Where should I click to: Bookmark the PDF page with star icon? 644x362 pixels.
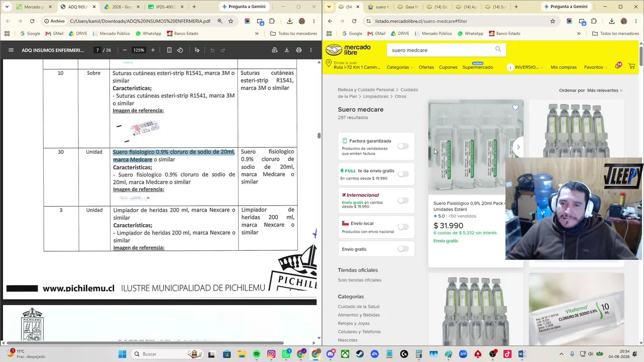pos(231,21)
